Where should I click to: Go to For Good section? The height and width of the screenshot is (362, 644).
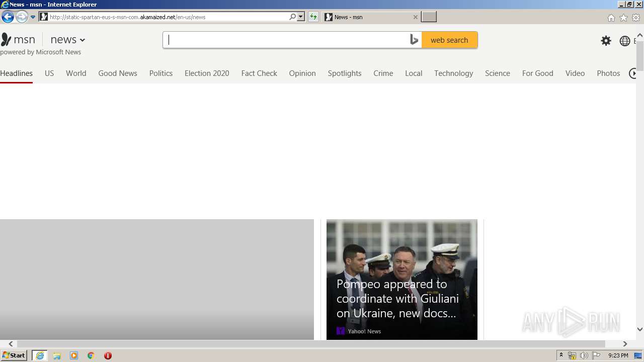(538, 73)
